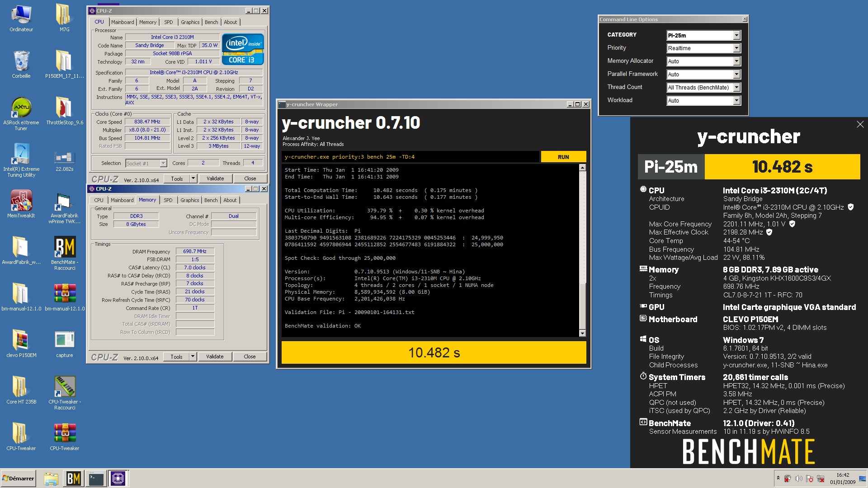This screenshot has height=488, width=868.
Task: Click scrollbar up arrow in y-cruncher output
Action: (582, 168)
